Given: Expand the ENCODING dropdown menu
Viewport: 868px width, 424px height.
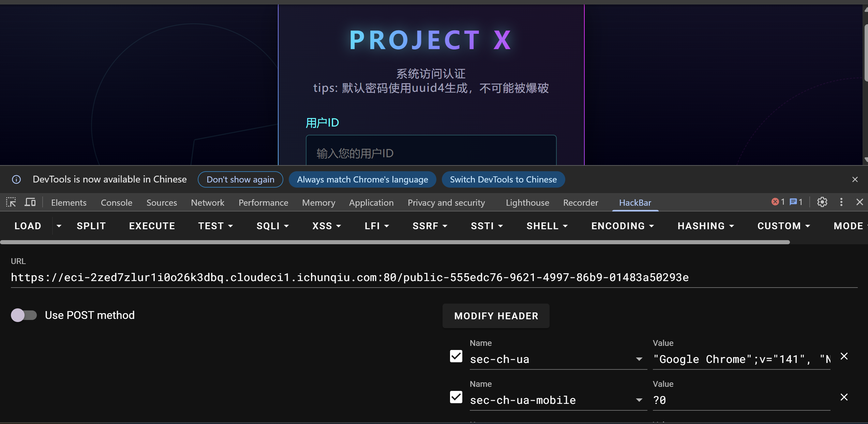Looking at the screenshot, I should [622, 226].
